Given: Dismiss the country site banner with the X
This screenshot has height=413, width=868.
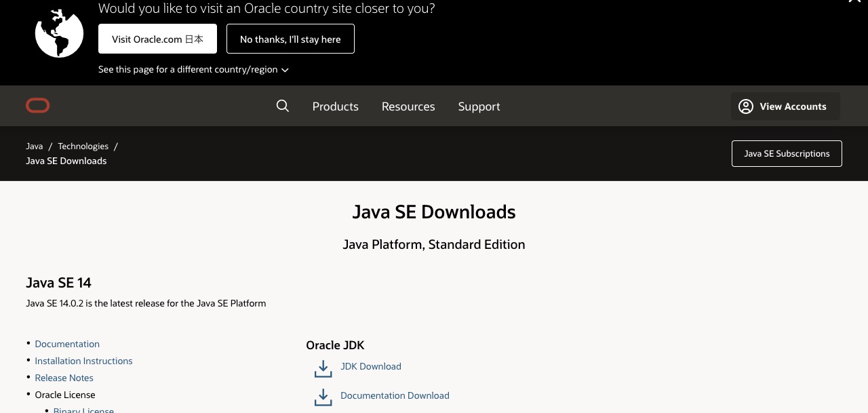Looking at the screenshot, I should (854, 2).
